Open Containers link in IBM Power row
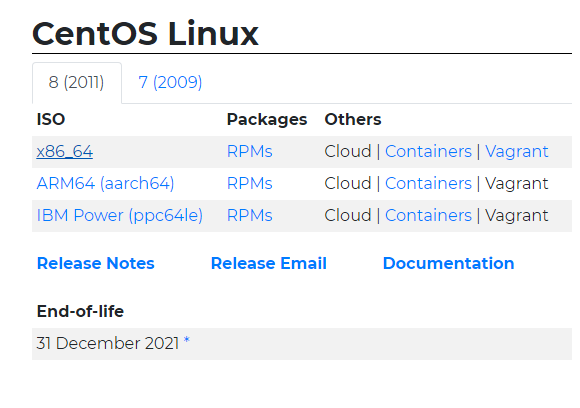 pos(428,215)
